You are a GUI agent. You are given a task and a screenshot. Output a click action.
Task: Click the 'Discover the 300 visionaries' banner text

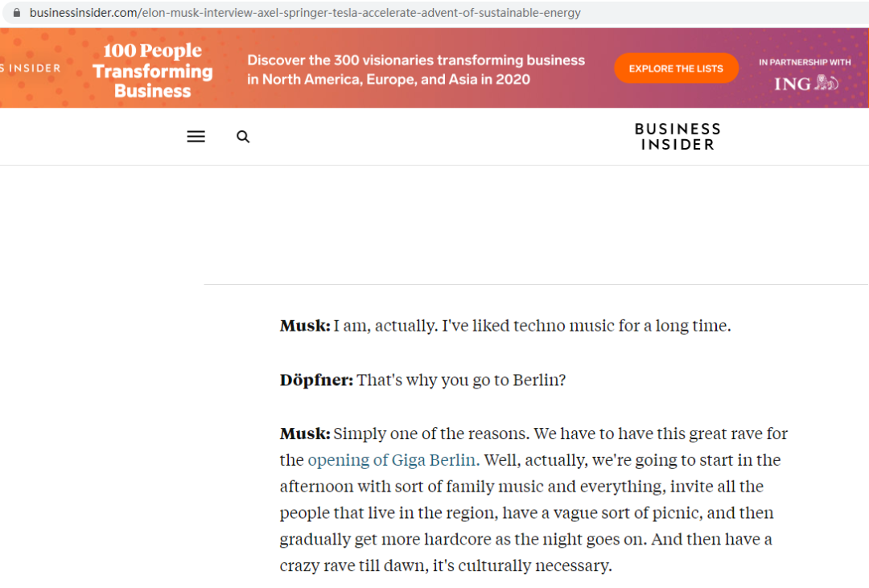416,69
